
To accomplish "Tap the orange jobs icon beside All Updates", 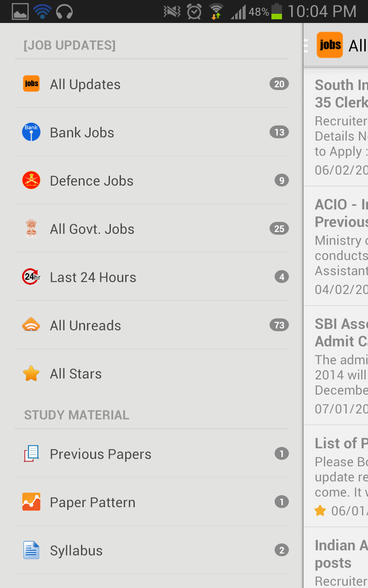I will [x=31, y=84].
